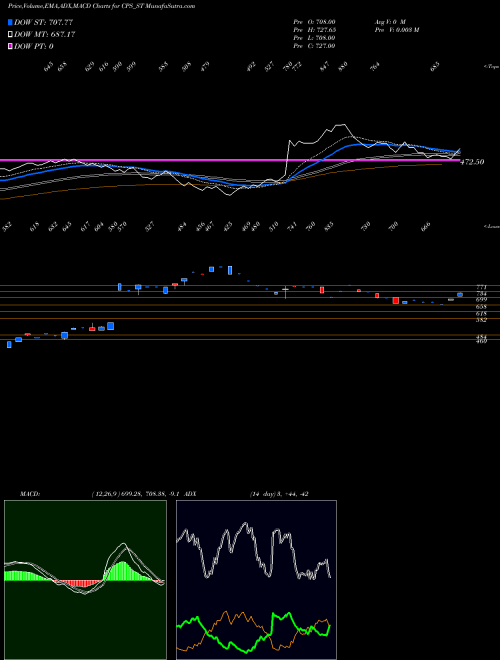Click the ADX label above indicator panel

click(x=190, y=494)
